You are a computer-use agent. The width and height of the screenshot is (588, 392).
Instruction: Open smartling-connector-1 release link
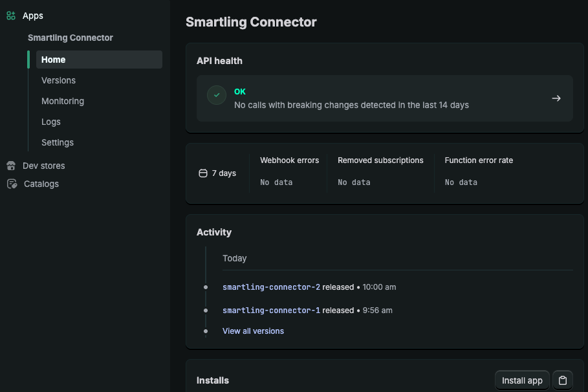(x=271, y=310)
